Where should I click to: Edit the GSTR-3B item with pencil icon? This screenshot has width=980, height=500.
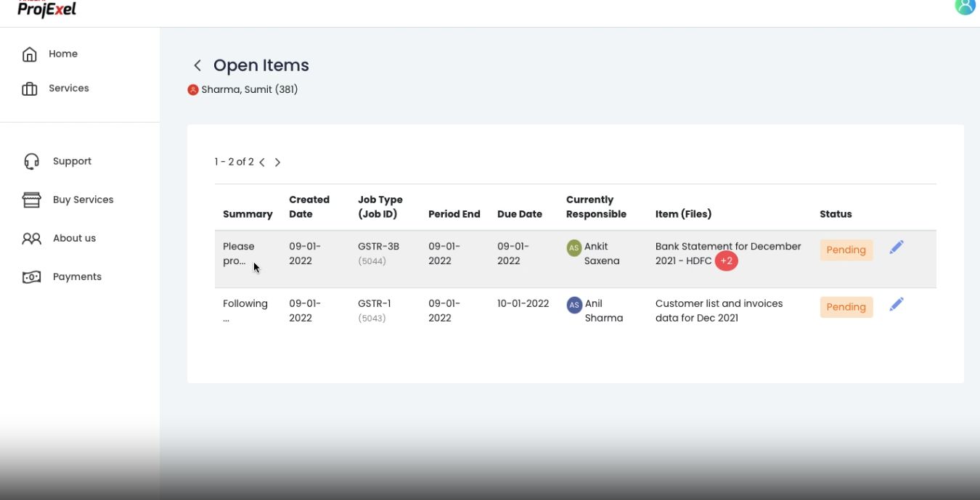click(x=897, y=247)
